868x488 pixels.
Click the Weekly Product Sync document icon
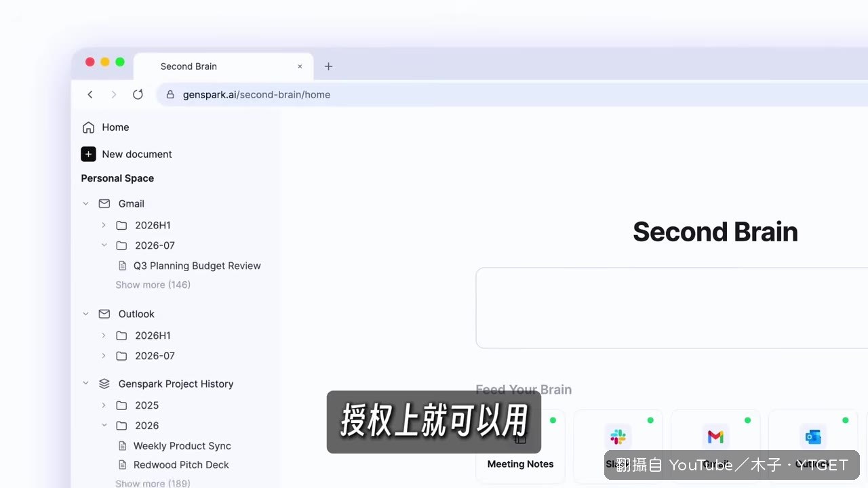pyautogui.click(x=122, y=446)
